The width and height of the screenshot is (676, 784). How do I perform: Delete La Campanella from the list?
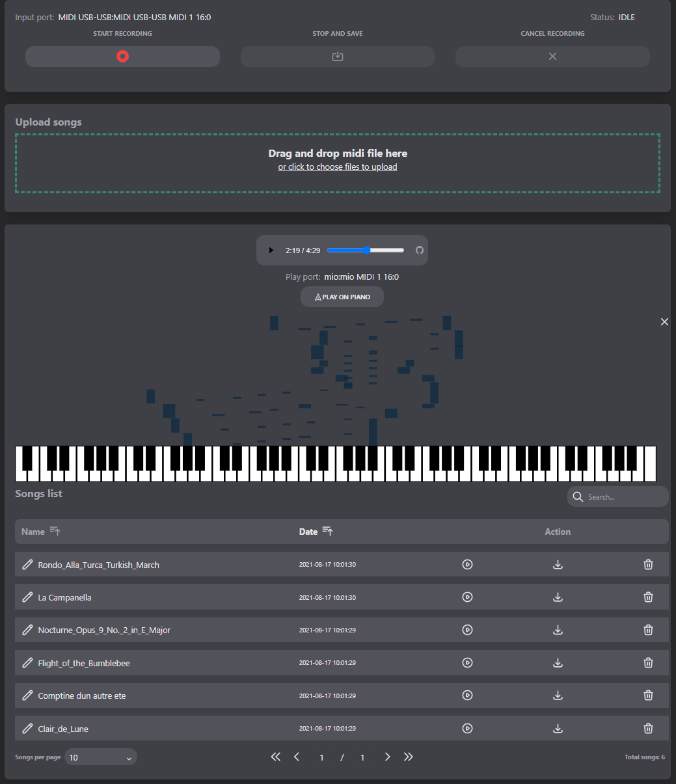pos(648,597)
